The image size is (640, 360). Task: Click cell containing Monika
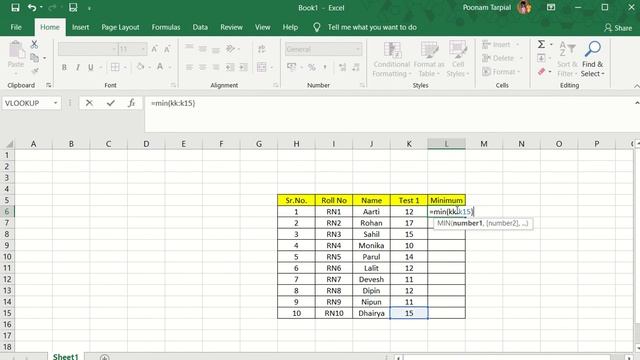[371, 245]
